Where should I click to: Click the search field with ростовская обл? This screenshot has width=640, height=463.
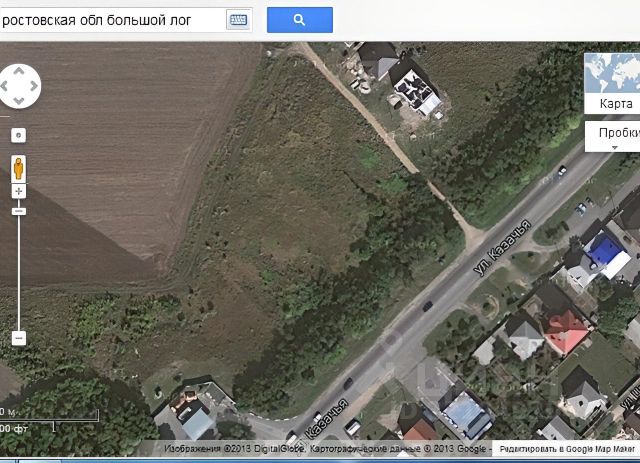pyautogui.click(x=112, y=20)
